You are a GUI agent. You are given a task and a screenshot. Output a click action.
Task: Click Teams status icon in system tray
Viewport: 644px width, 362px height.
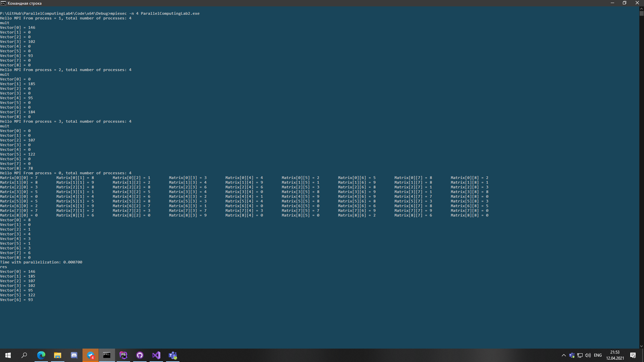[x=572, y=355]
